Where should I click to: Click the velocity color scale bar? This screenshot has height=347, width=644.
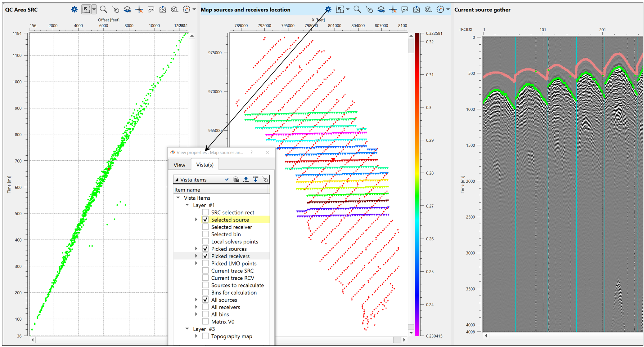point(417,184)
